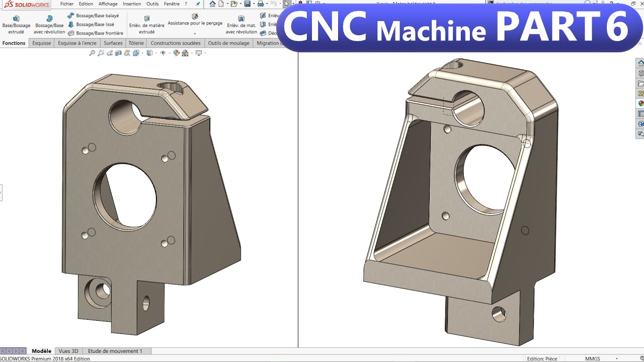
Task: Expand the Print options dropdown arrow
Action: [x=267, y=4]
